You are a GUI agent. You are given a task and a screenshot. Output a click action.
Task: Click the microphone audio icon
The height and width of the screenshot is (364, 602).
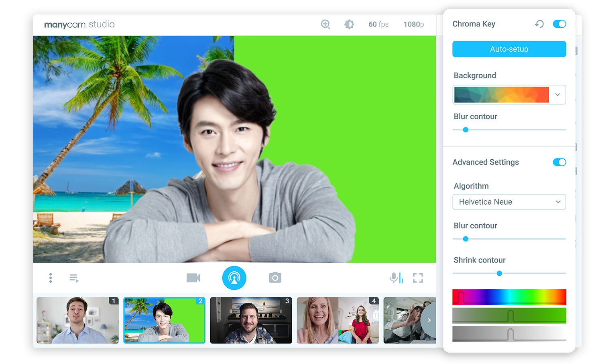(x=396, y=277)
